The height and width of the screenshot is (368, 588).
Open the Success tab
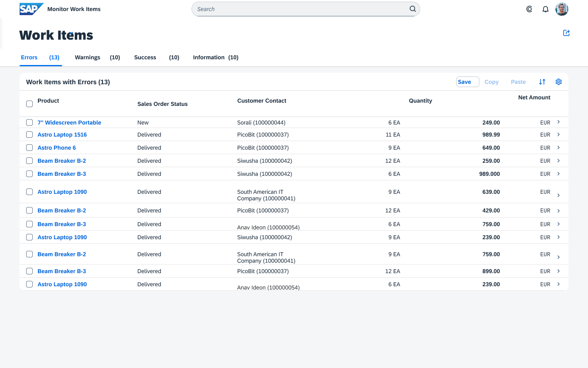tap(157, 57)
